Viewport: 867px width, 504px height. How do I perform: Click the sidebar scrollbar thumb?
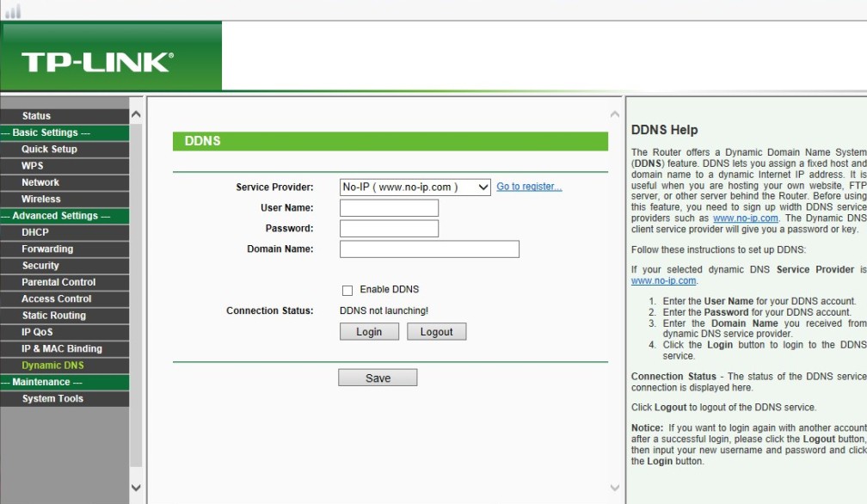tap(136, 296)
